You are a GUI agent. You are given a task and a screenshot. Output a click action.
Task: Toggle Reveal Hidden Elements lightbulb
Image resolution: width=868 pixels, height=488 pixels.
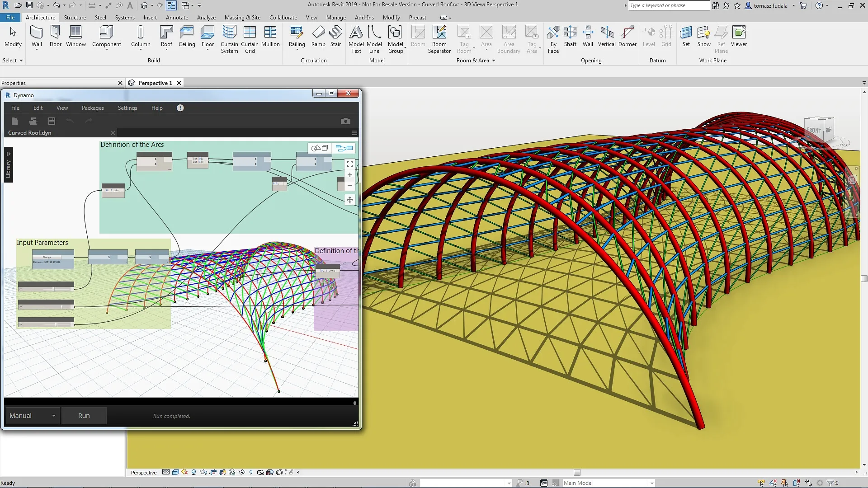coord(250,472)
